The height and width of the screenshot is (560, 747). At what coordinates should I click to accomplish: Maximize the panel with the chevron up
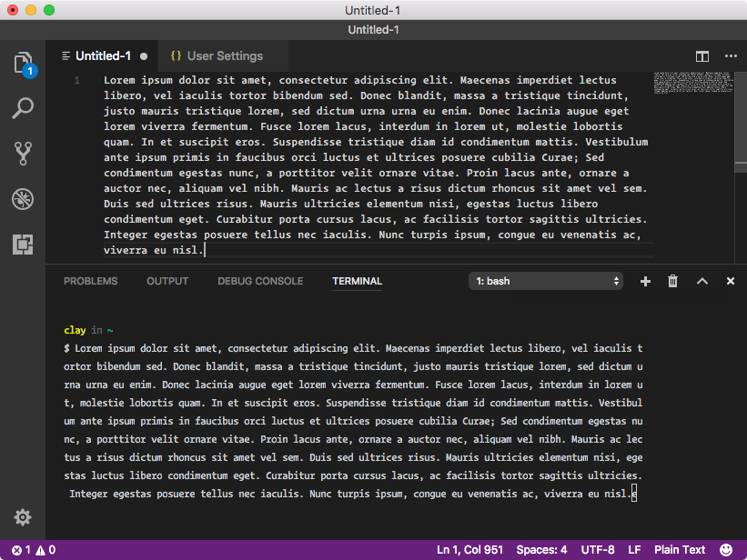[x=702, y=281]
